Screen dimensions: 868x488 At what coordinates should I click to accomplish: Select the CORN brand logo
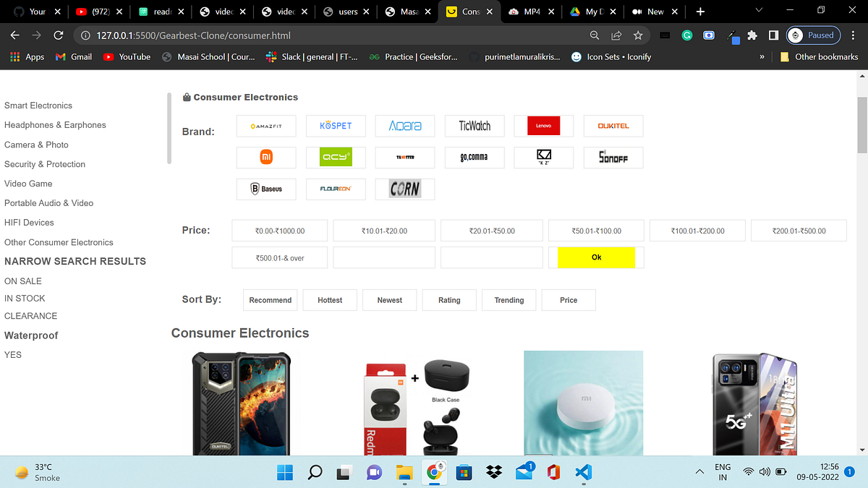click(405, 189)
